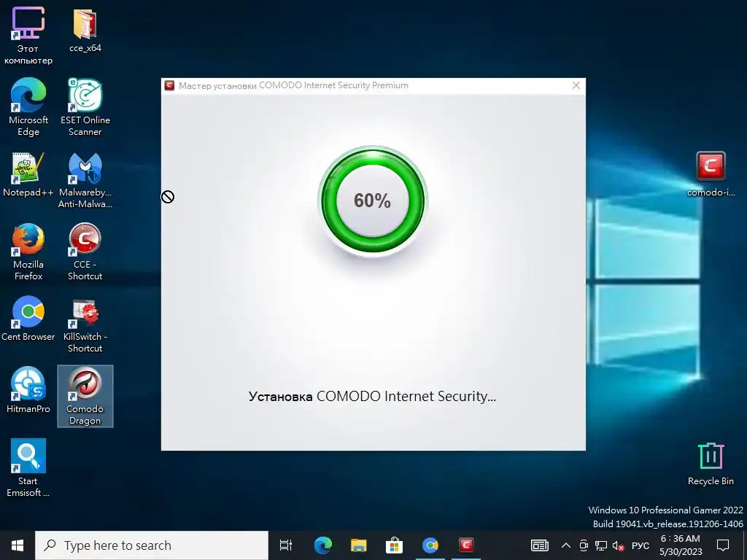This screenshot has height=560, width=747.
Task: Select the HitmanPro desktop icon
Action: 28,390
